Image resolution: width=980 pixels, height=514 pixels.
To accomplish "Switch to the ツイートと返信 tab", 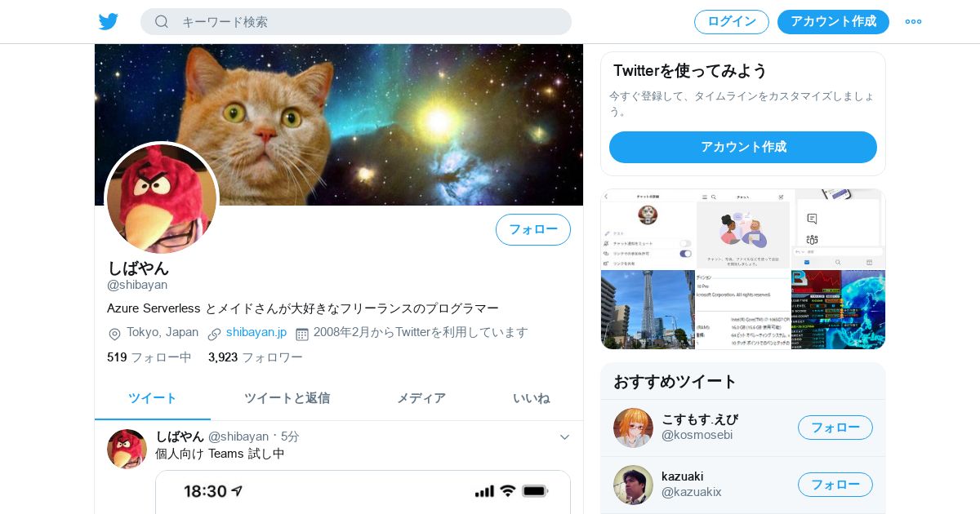I will [x=287, y=398].
